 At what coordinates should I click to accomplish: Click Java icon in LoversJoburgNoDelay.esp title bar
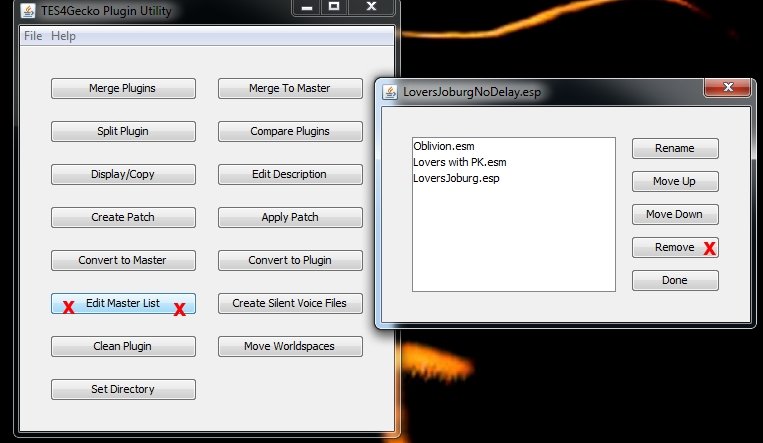click(390, 92)
